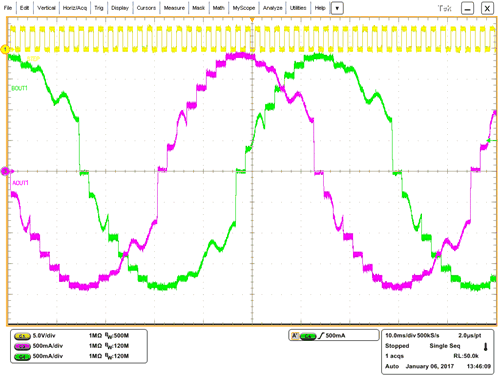Click the BW:500M bandwidth readout
This screenshot has width=500, height=375.
117,336
